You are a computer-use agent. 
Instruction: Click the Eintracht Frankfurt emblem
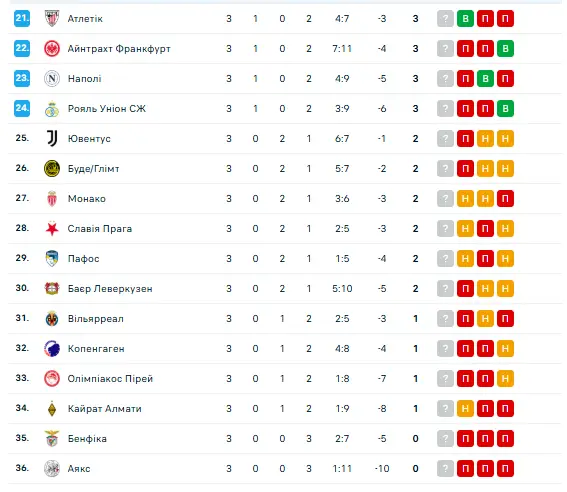tap(52, 48)
